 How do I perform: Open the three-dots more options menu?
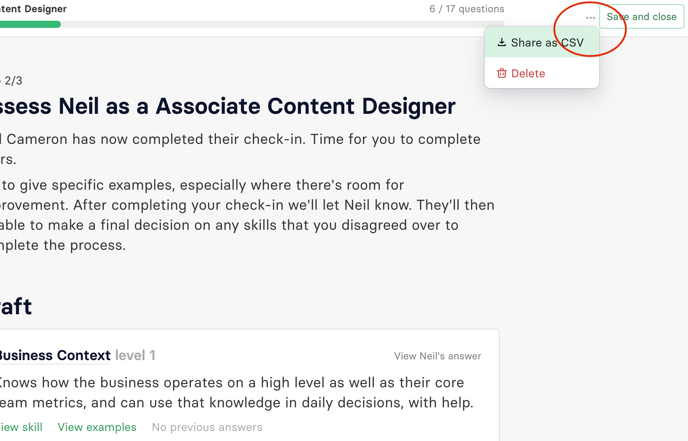coord(590,17)
